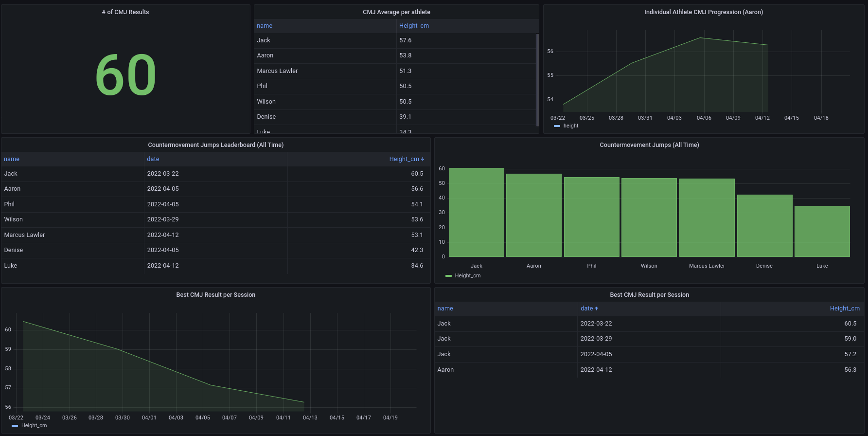868x436 pixels.
Task: Click Aaron's 56.3 in Best CMJ table
Action: (850, 370)
